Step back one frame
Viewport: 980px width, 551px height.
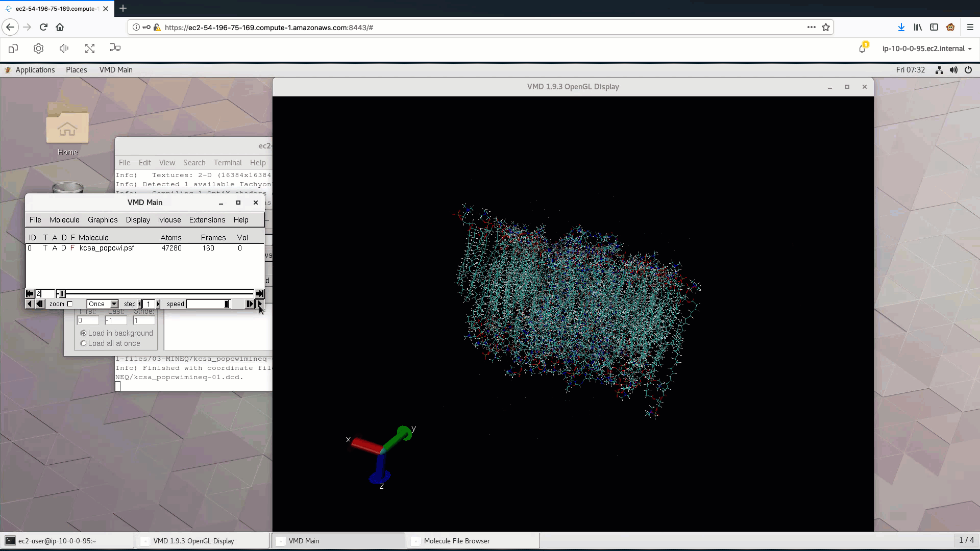pos(39,304)
